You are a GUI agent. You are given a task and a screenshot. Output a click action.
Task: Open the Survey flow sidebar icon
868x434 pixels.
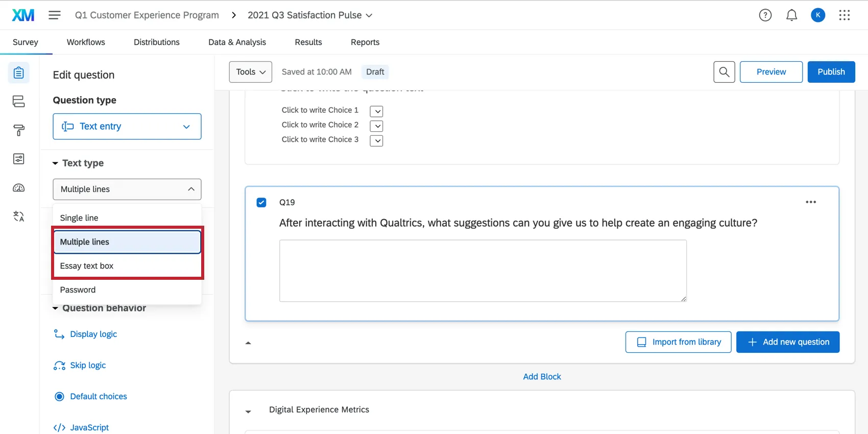[19, 102]
